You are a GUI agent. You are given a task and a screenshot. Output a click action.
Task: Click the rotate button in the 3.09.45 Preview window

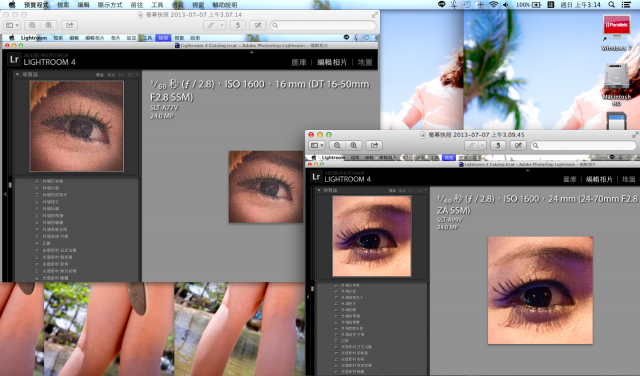(x=498, y=145)
